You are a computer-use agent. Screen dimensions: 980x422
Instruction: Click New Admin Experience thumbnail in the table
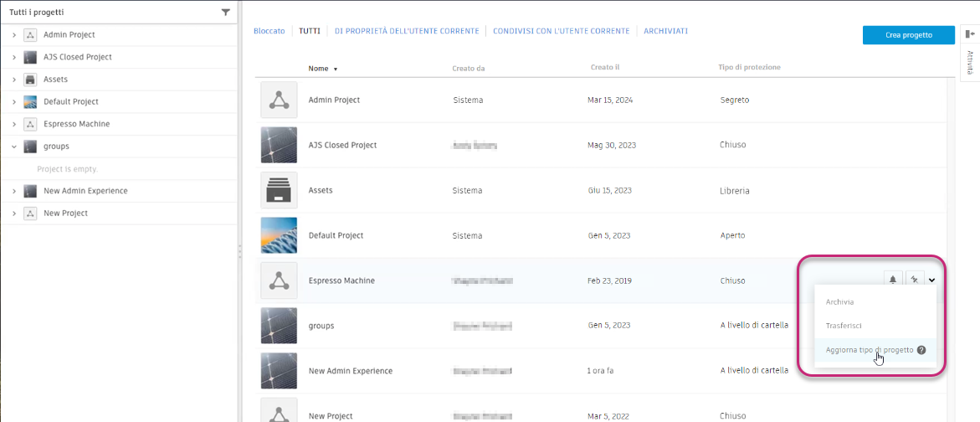279,371
